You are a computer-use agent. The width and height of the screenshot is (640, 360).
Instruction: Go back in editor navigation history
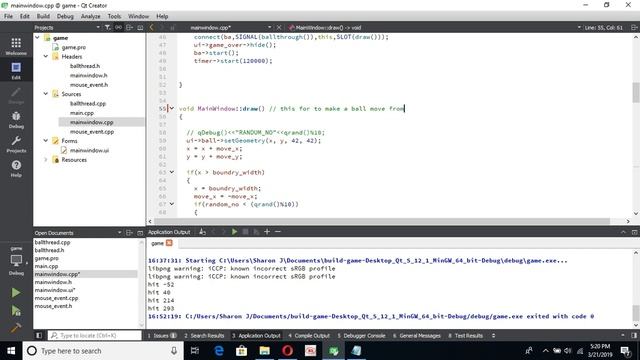(151, 27)
